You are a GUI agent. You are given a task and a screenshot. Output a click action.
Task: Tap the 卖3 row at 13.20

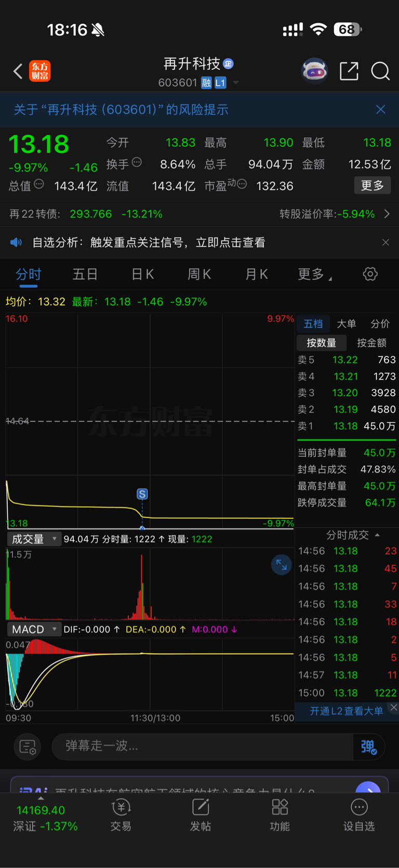tap(347, 393)
